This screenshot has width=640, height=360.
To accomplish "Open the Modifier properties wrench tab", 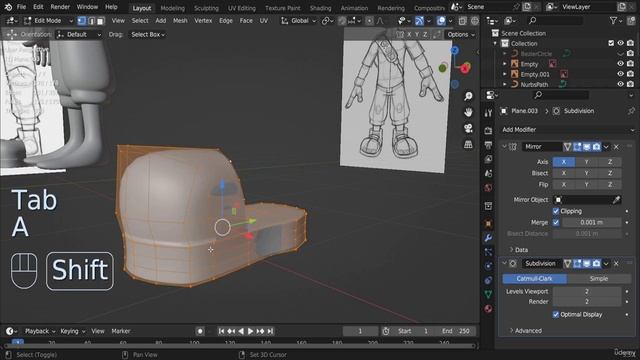I will click(x=488, y=238).
